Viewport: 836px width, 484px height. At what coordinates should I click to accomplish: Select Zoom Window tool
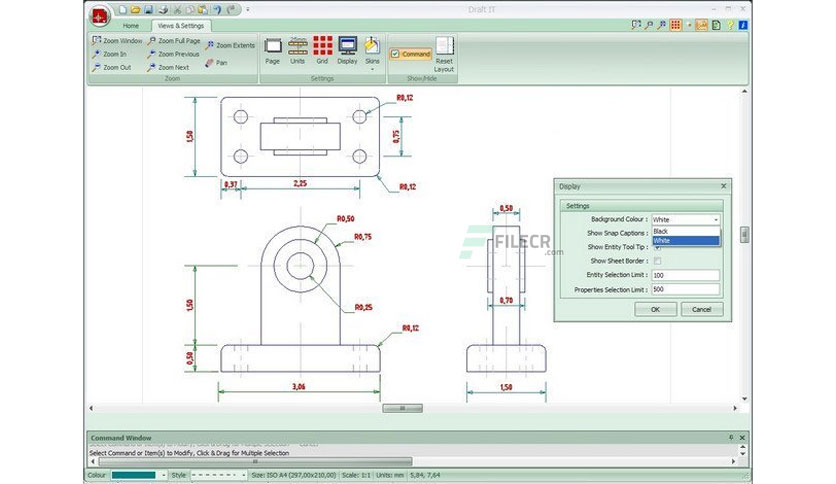pyautogui.click(x=117, y=41)
